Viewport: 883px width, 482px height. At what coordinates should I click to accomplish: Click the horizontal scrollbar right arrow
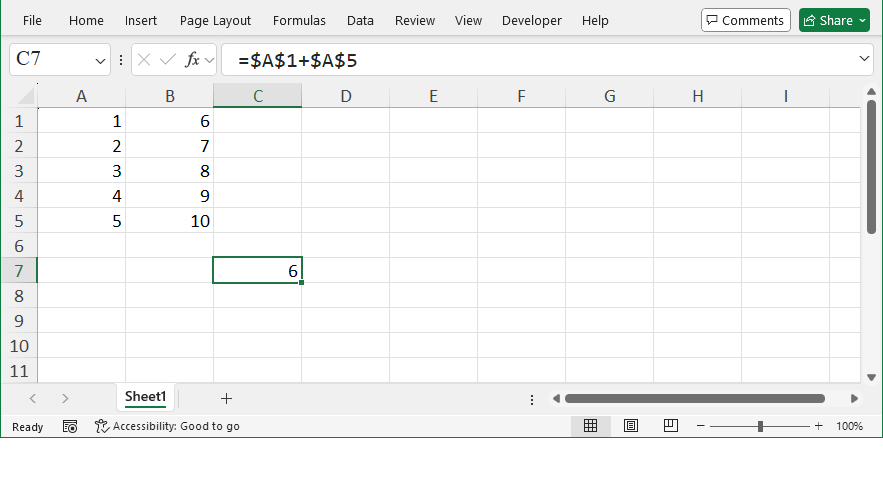(x=854, y=399)
